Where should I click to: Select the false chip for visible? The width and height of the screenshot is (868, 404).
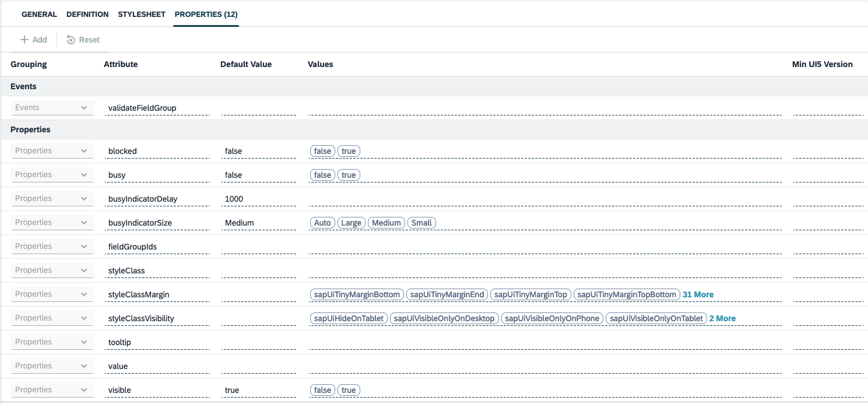point(322,389)
